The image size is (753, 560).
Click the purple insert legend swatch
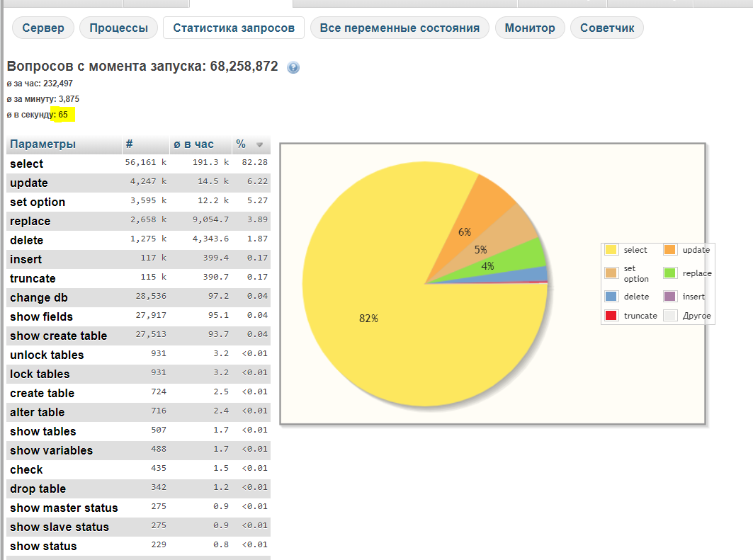pos(670,297)
